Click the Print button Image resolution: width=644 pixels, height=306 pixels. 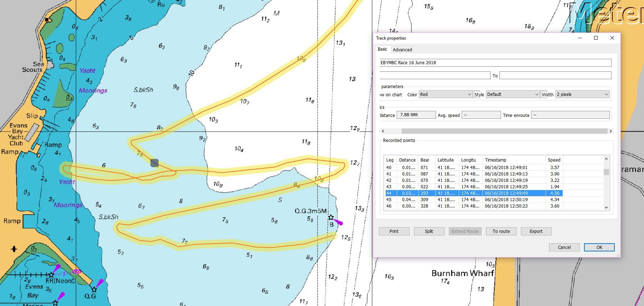tap(394, 231)
